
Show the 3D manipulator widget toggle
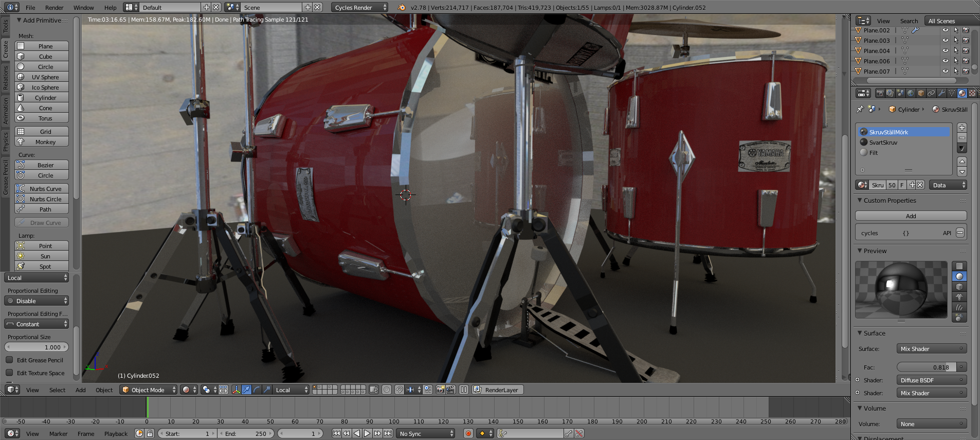coord(236,390)
